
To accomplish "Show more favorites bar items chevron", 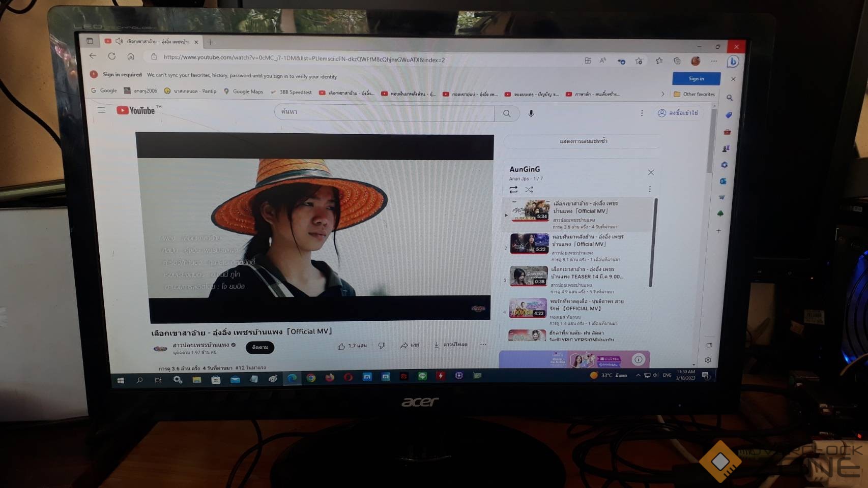I will coord(662,94).
